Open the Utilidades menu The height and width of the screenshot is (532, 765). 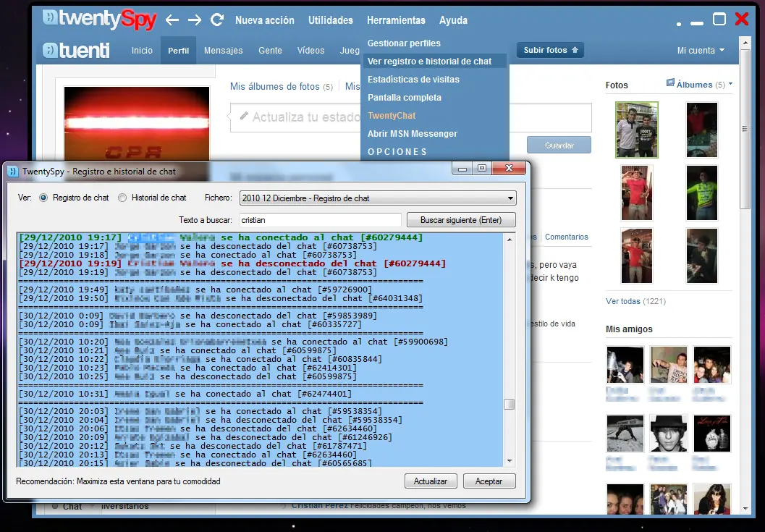point(330,20)
